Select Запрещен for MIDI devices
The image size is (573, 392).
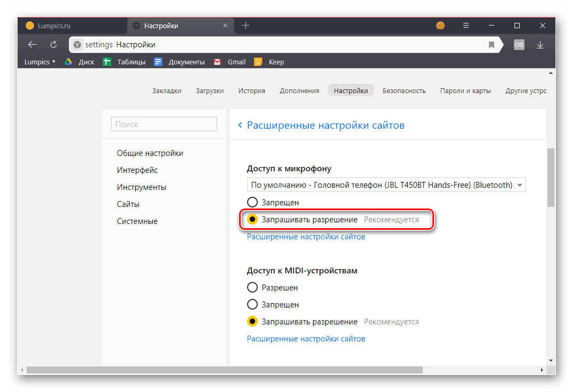[252, 304]
